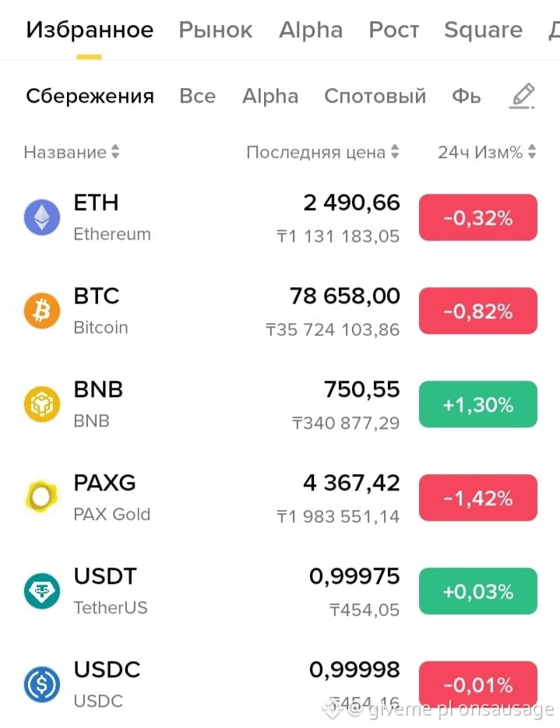Open the USDT 0,99975 price row
The image size is (560, 728).
pyautogui.click(x=280, y=590)
